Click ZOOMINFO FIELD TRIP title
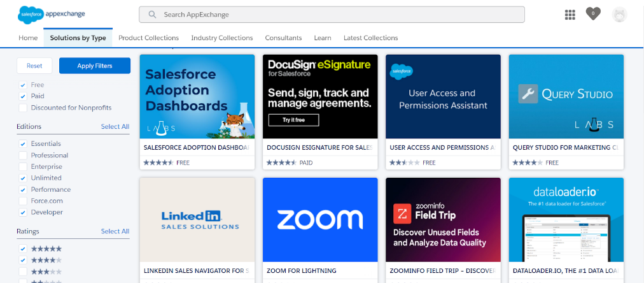Viewport: 644px width, 283px height. click(443, 271)
